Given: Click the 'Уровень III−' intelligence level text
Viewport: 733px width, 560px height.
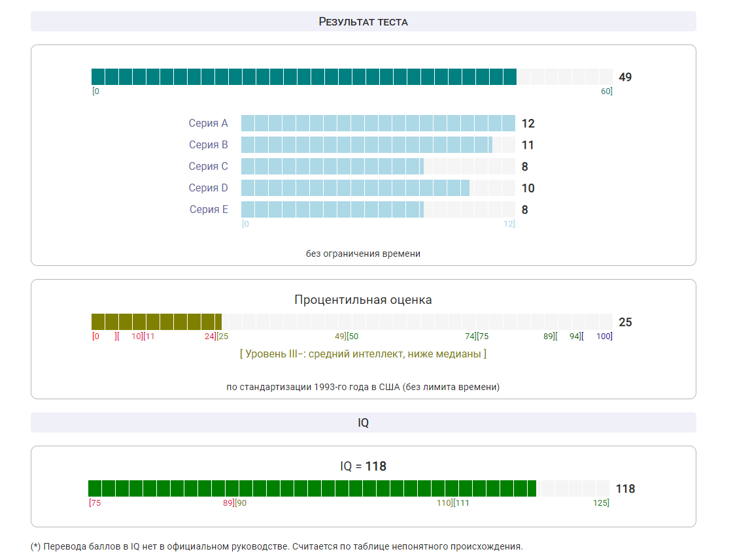Looking at the screenshot, I should (363, 354).
